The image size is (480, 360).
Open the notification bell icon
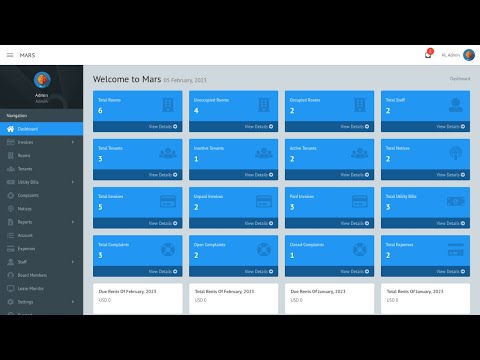point(428,54)
